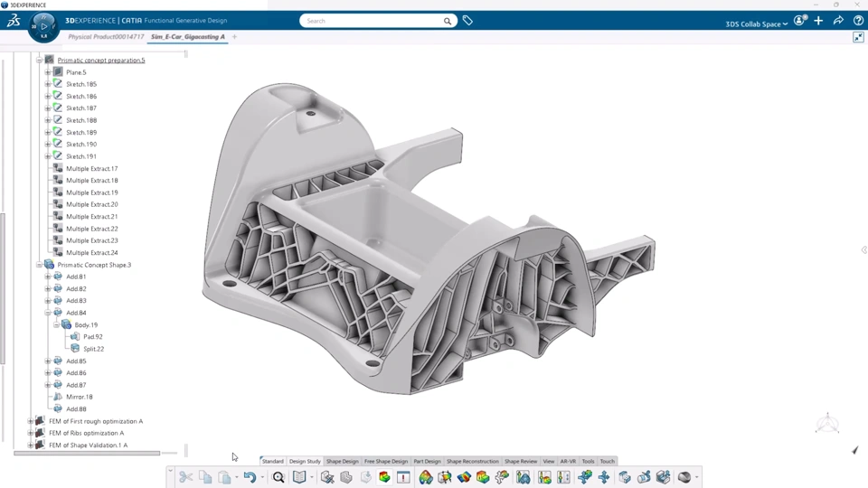Click the Share arrow icon
The image size is (868, 488).
[x=839, y=21]
